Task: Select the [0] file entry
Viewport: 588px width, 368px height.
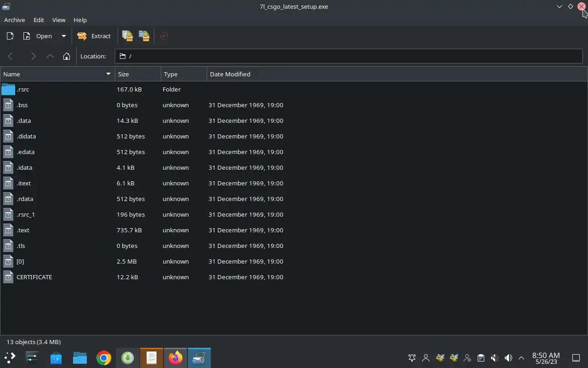Action: coord(20,261)
